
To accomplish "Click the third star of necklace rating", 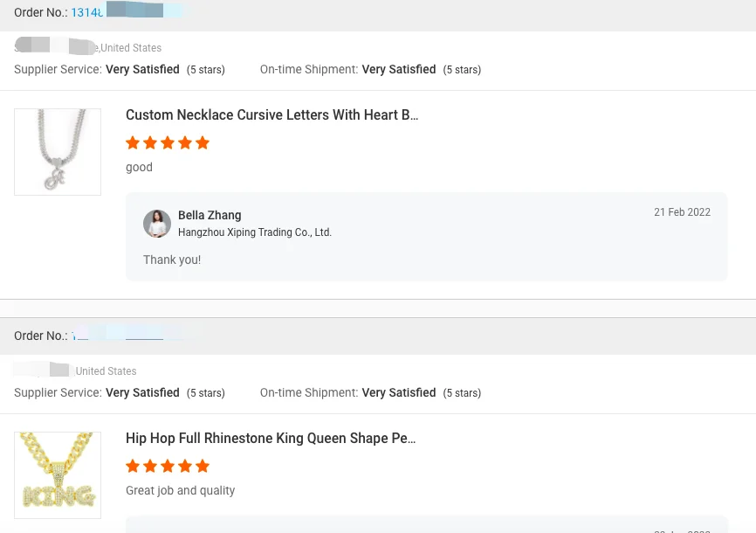I will pos(168,143).
